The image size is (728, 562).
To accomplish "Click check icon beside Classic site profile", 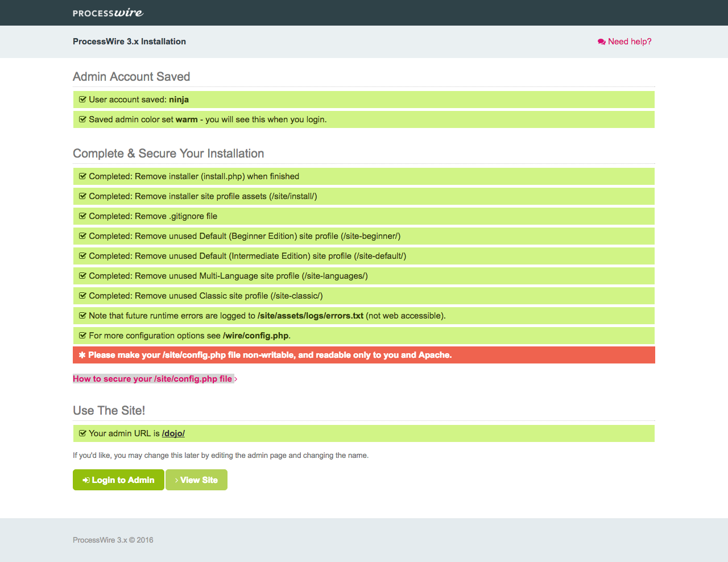I will [x=82, y=296].
